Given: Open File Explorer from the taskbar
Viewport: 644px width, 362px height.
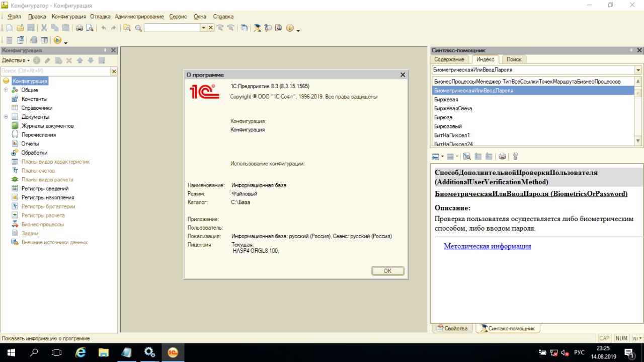Looking at the screenshot, I should (x=103, y=352).
